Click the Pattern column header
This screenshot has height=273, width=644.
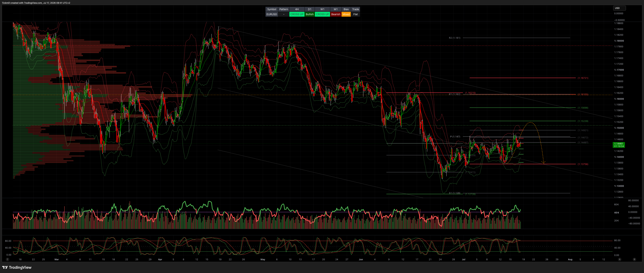point(283,9)
